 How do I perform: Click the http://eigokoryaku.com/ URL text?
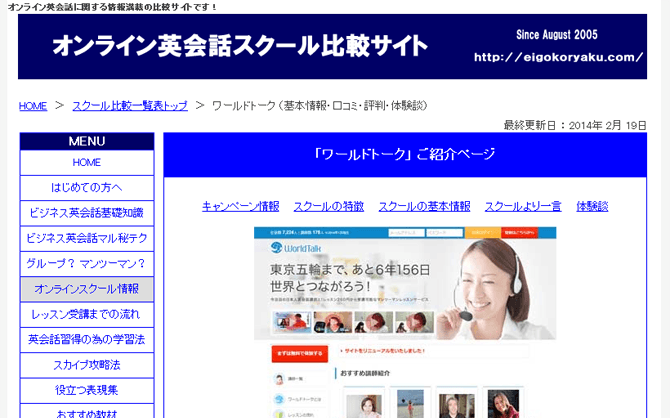(558, 57)
